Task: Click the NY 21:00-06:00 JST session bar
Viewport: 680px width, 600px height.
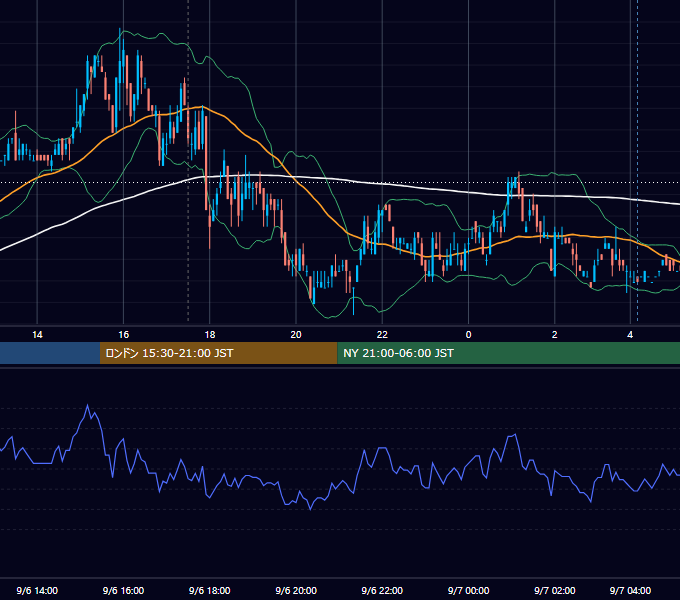Action: (x=509, y=353)
